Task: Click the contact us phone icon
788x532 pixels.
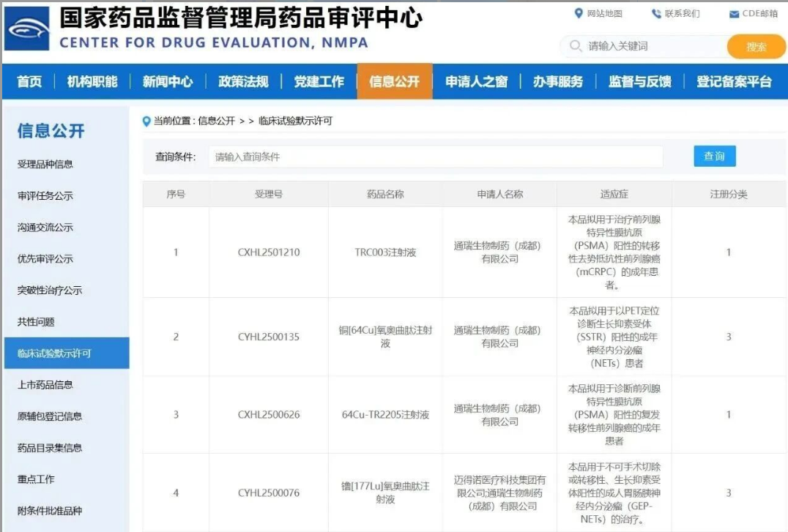Action: 656,14
